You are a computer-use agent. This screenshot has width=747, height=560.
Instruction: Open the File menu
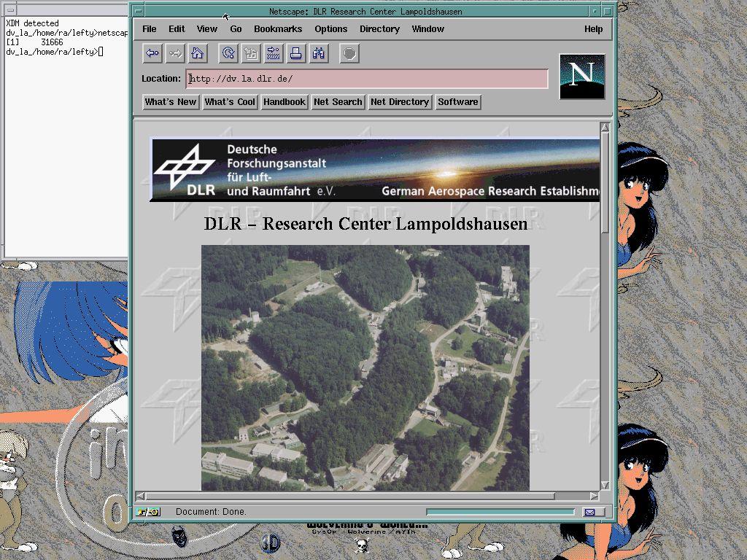click(x=149, y=29)
